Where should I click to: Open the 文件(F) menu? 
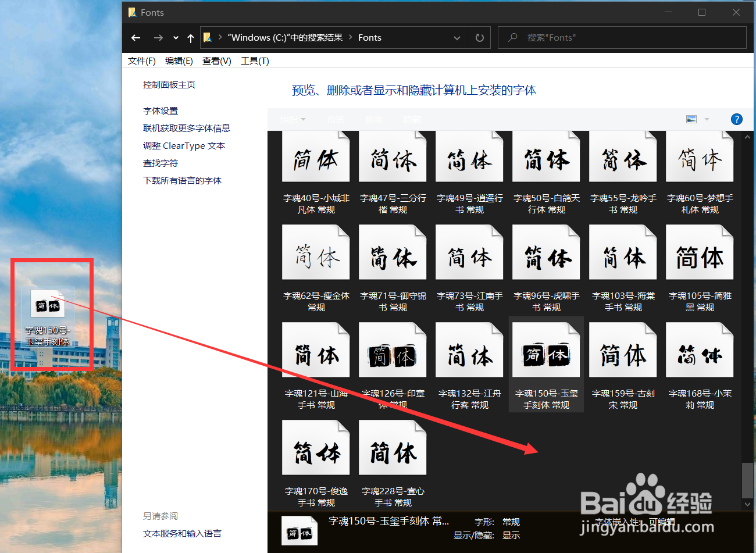tap(141, 60)
